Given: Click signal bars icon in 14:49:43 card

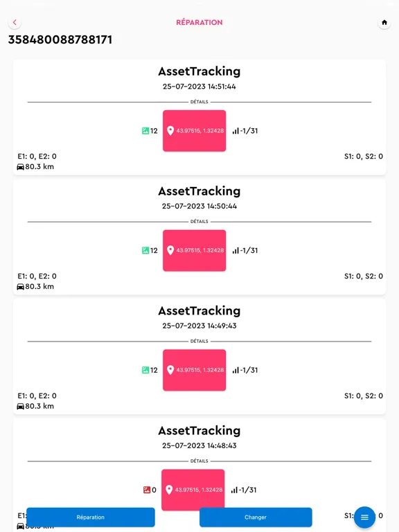Looking at the screenshot, I should pos(236,370).
